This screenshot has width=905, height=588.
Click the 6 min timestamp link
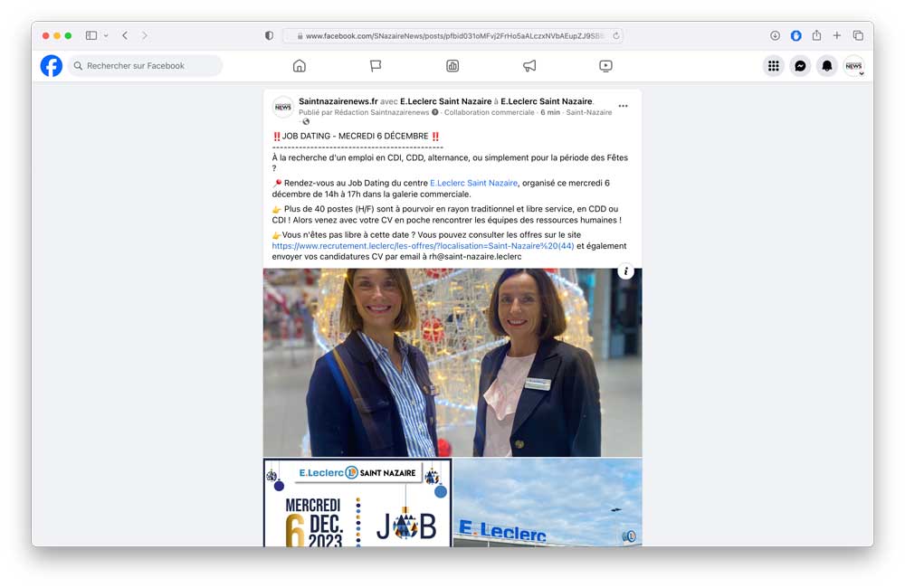(x=550, y=112)
